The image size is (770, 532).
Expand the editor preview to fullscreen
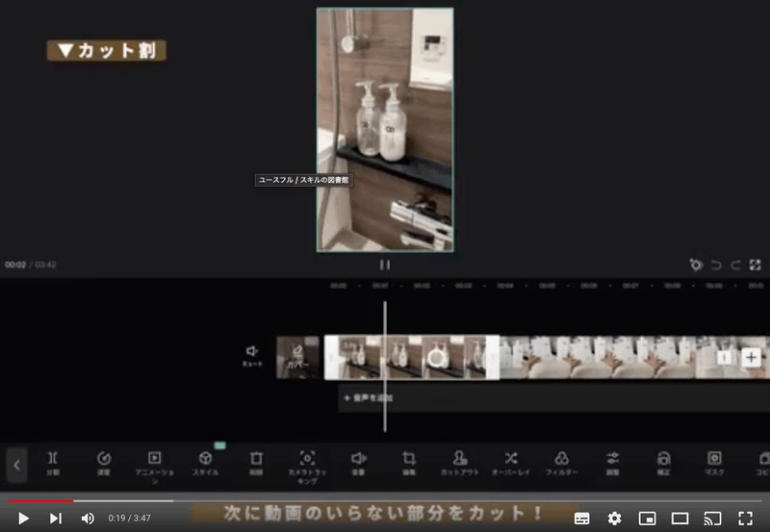pos(756,265)
